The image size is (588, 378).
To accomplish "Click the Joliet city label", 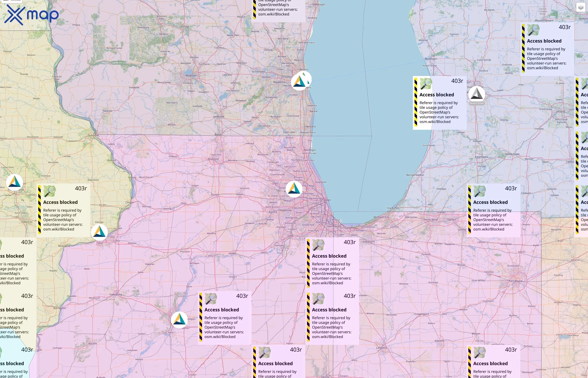I will (x=290, y=236).
